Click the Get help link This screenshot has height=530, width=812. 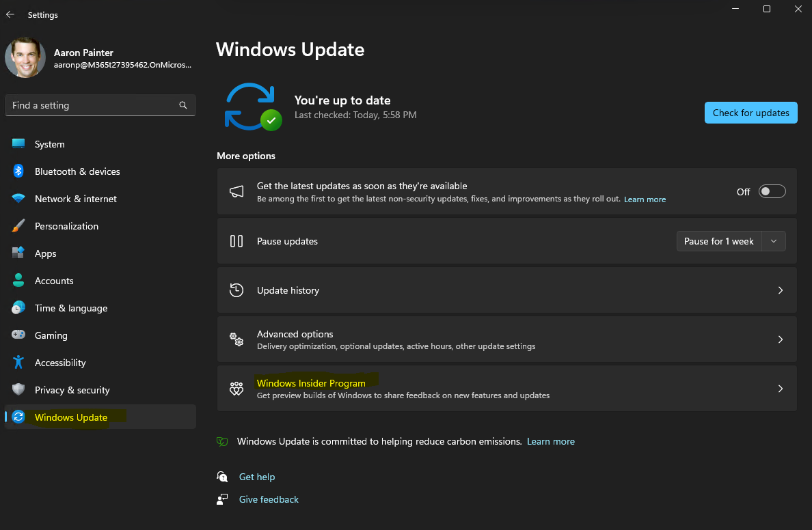pyautogui.click(x=257, y=477)
